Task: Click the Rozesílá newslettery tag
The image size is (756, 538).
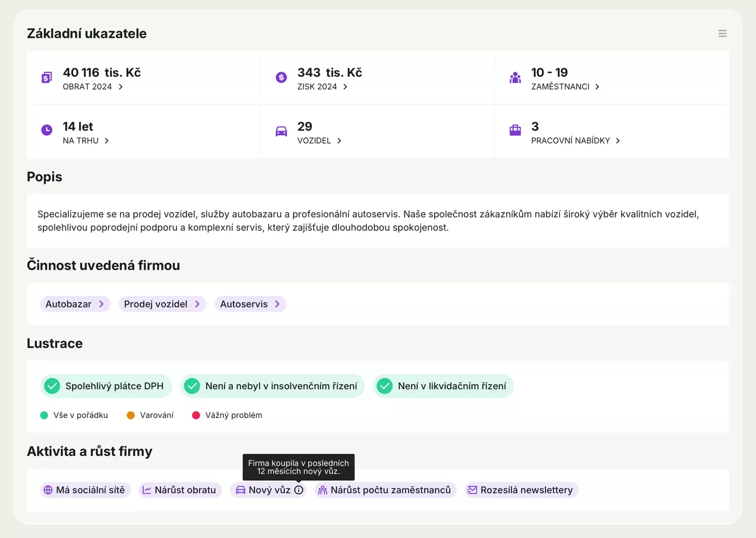Action: click(522, 490)
